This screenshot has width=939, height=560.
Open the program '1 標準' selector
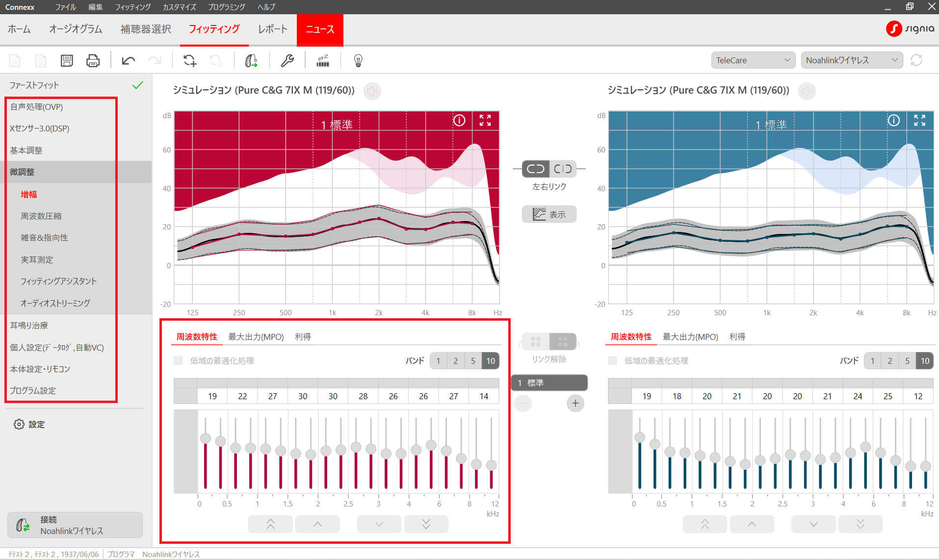pyautogui.click(x=549, y=382)
